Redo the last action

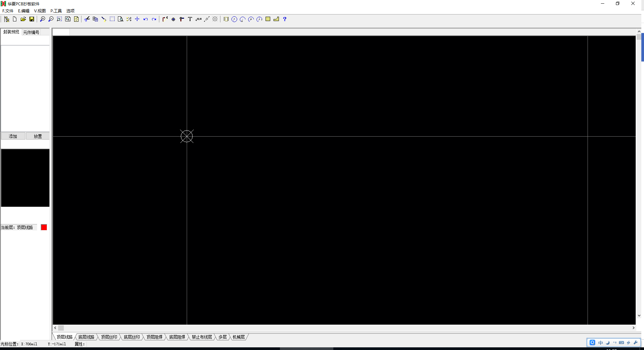click(x=154, y=19)
